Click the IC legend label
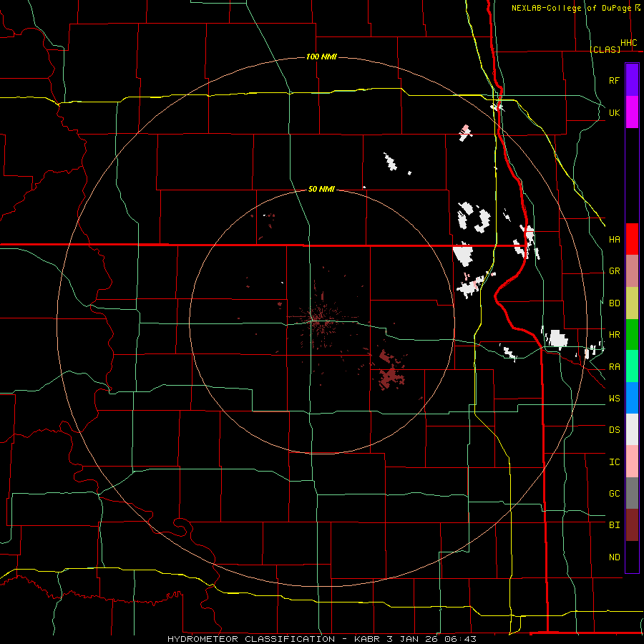This screenshot has width=644, height=644. pyautogui.click(x=615, y=462)
